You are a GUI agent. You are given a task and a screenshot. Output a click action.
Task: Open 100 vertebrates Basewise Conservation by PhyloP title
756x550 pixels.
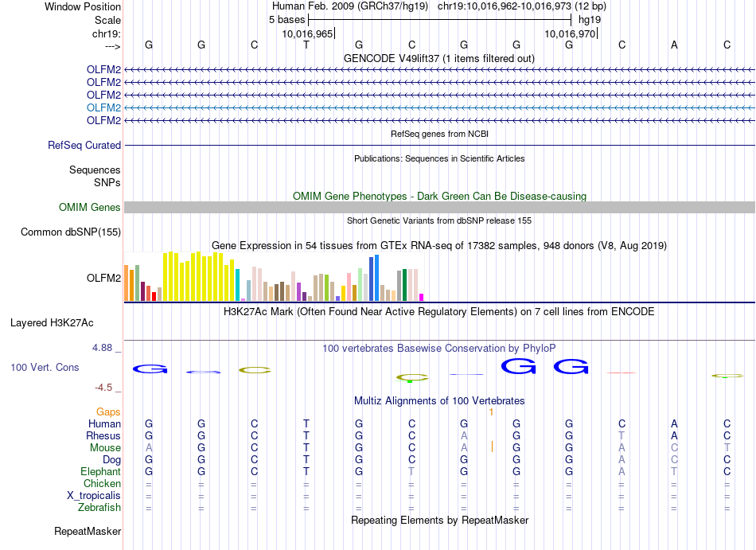(x=439, y=348)
